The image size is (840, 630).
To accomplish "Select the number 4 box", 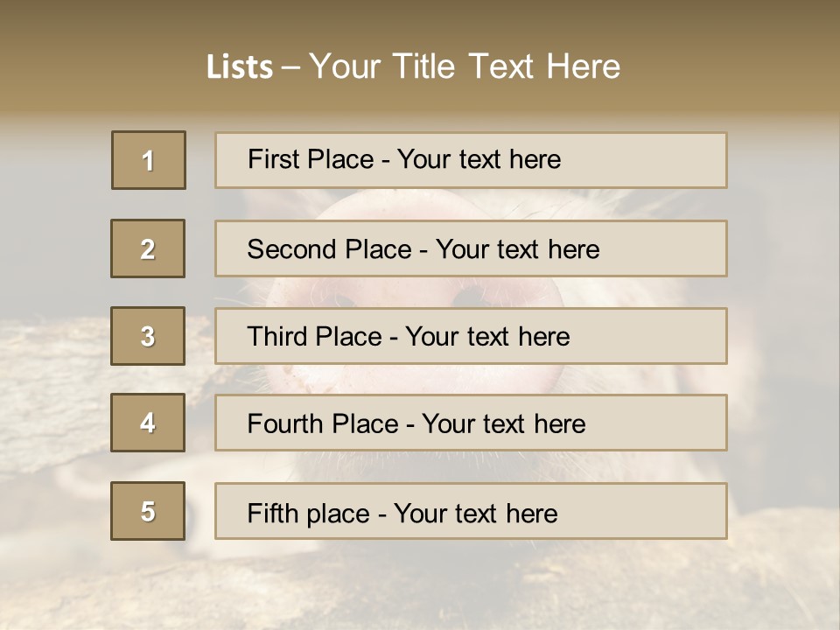I will tap(148, 423).
